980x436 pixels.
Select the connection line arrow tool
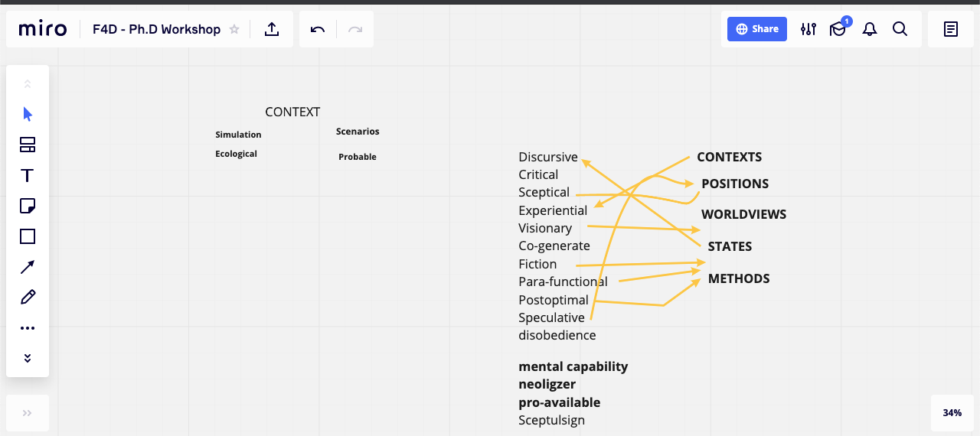28,267
